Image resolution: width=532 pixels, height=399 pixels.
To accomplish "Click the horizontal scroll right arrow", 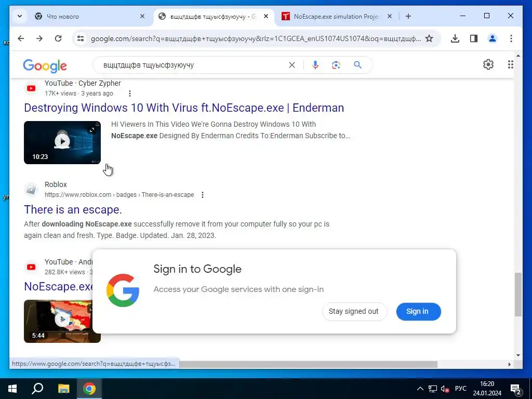I will pyautogui.click(x=509, y=364).
